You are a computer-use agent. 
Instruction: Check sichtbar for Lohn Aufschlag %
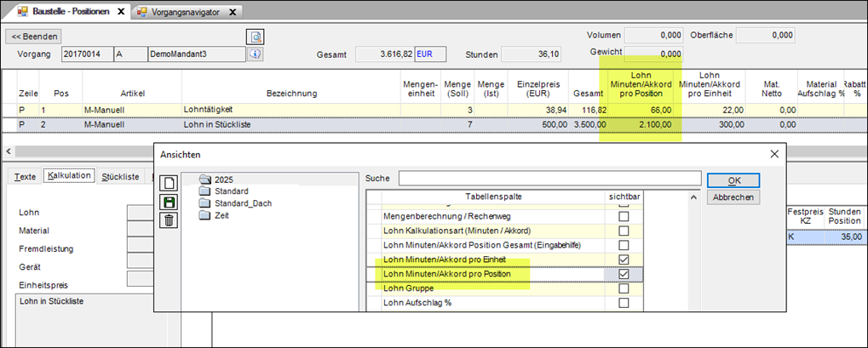point(624,303)
